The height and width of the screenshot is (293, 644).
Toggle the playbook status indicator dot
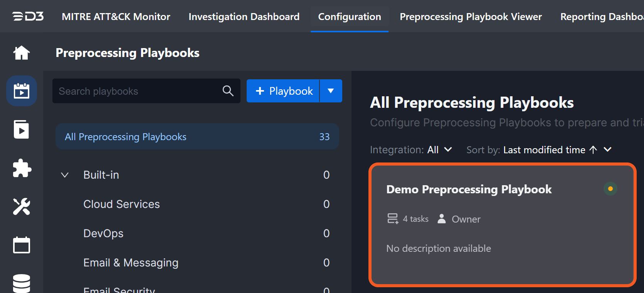coord(610,189)
